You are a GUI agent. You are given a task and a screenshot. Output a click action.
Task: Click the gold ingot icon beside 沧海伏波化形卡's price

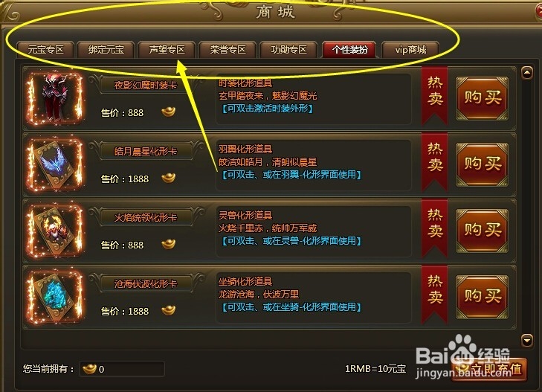pyautogui.click(x=169, y=310)
